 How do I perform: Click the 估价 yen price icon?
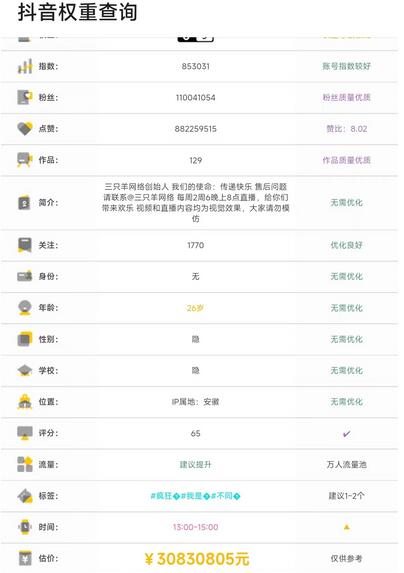tap(25, 558)
